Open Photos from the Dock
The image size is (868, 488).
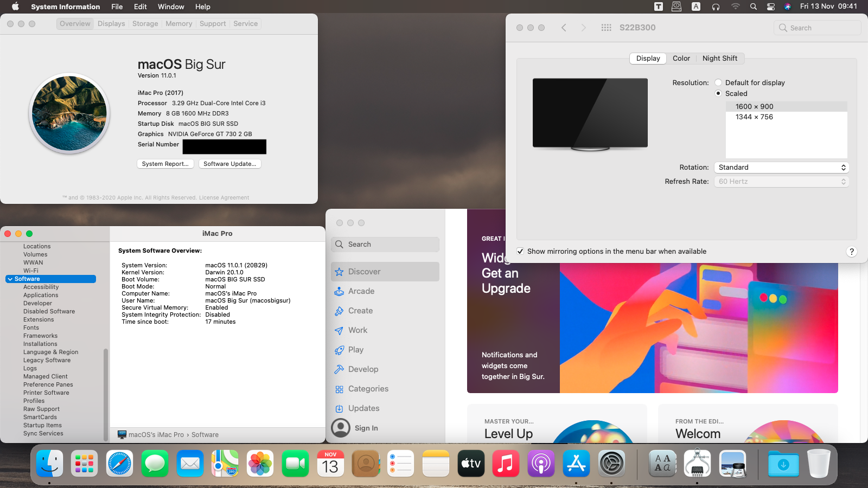[260, 464]
